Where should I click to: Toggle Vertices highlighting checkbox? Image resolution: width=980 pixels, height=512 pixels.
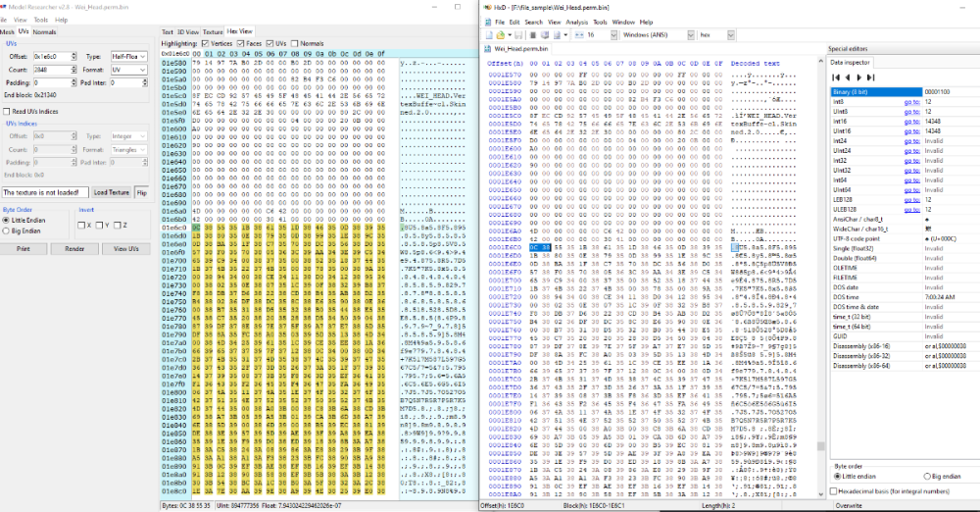(205, 44)
